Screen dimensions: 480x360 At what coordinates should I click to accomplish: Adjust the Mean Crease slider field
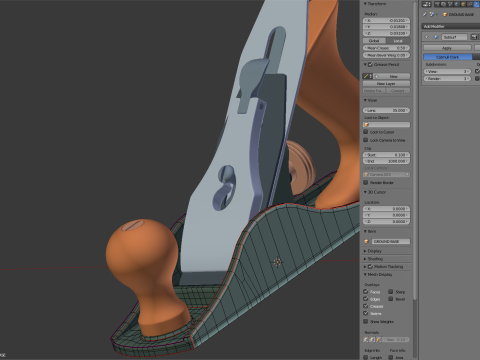(x=387, y=48)
